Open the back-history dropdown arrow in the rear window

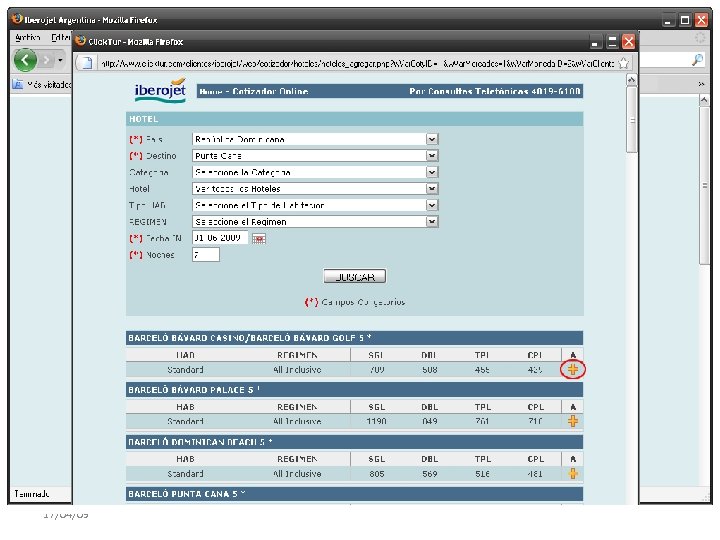(60, 60)
